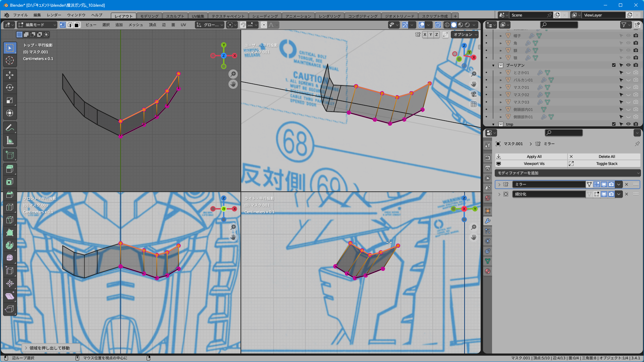Hide ブーリアン collection with eye icon

click(628, 65)
